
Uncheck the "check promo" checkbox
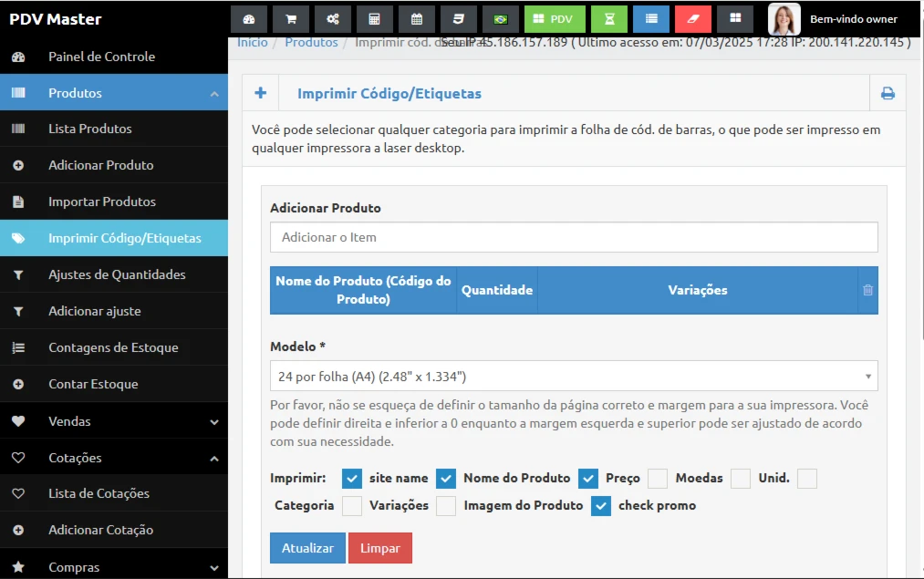pos(600,506)
